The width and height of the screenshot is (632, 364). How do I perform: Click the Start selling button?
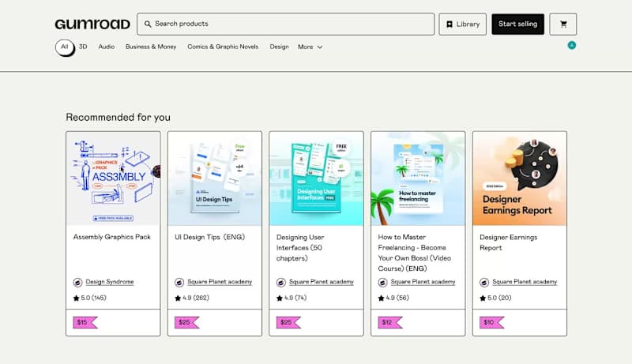[517, 24]
